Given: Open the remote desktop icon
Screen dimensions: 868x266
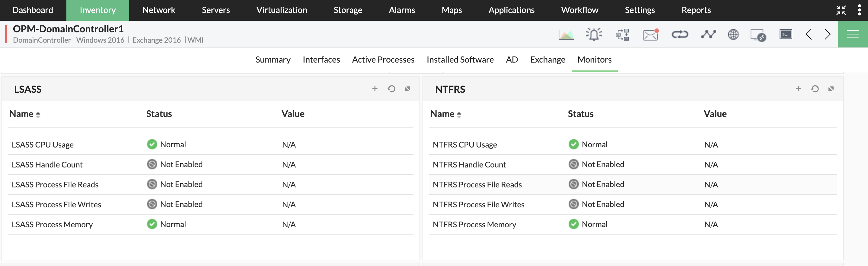Looking at the screenshot, I should 758,35.
